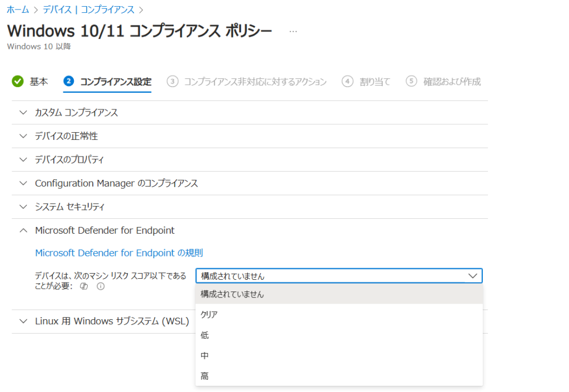Expand the システム セキュリティ section

249,207
